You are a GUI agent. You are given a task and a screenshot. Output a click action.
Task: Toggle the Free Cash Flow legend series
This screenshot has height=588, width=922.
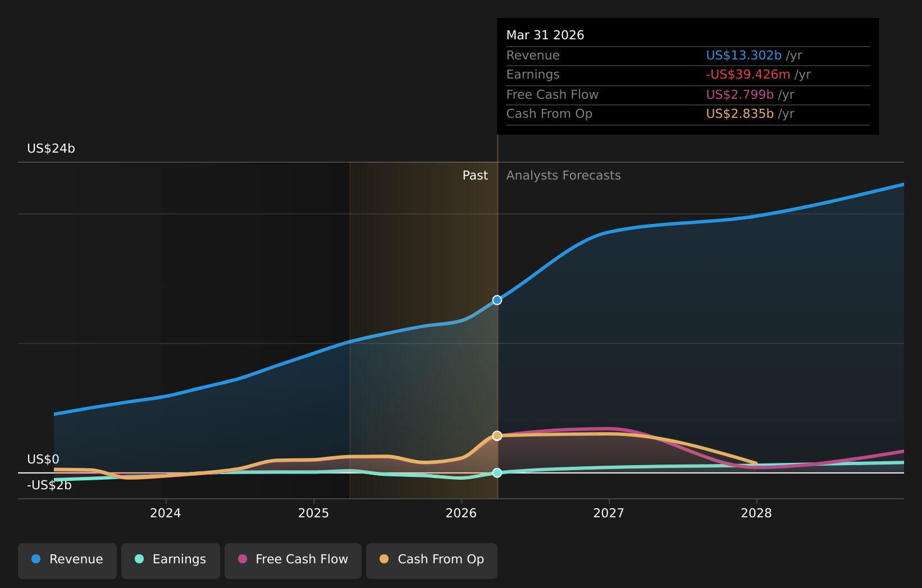293,561
